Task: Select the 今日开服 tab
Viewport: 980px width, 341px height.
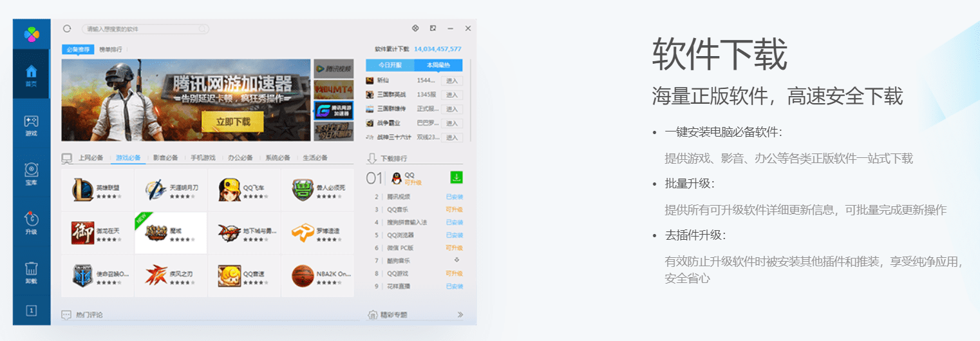Action: pyautogui.click(x=390, y=65)
